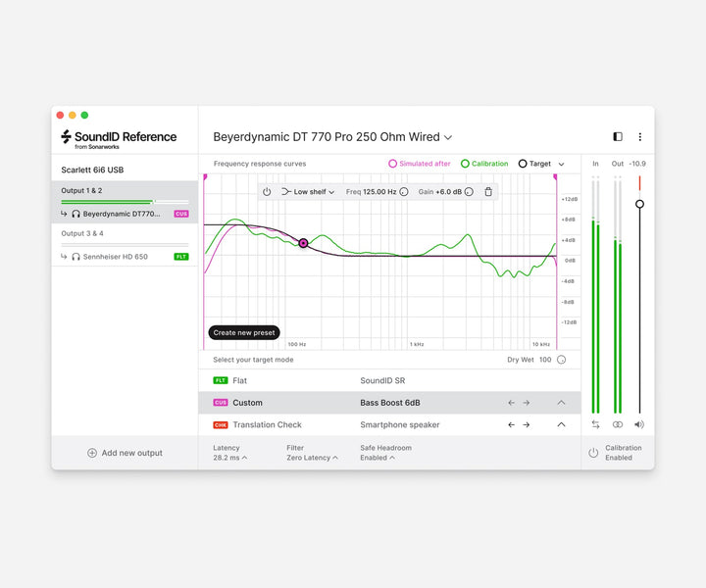The image size is (706, 588).
Task: Click the Add new output plus icon
Action: [92, 453]
